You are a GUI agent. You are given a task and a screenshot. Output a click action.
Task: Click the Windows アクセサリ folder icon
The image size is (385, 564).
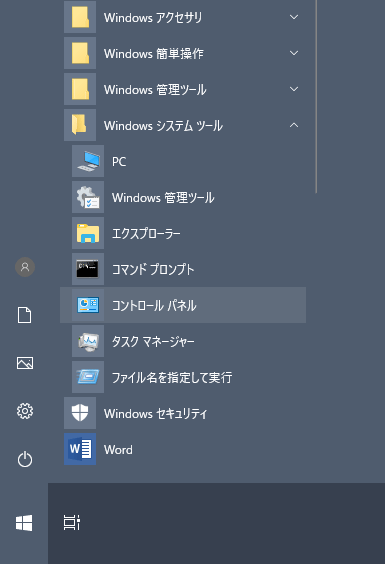coord(80,17)
